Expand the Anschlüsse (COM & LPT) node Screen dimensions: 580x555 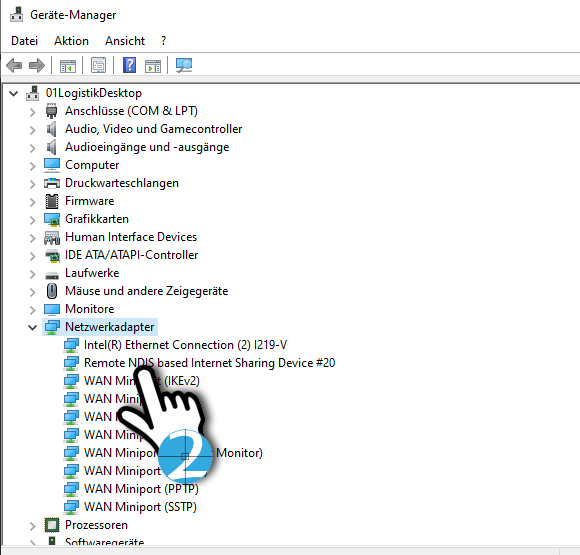[x=33, y=111]
